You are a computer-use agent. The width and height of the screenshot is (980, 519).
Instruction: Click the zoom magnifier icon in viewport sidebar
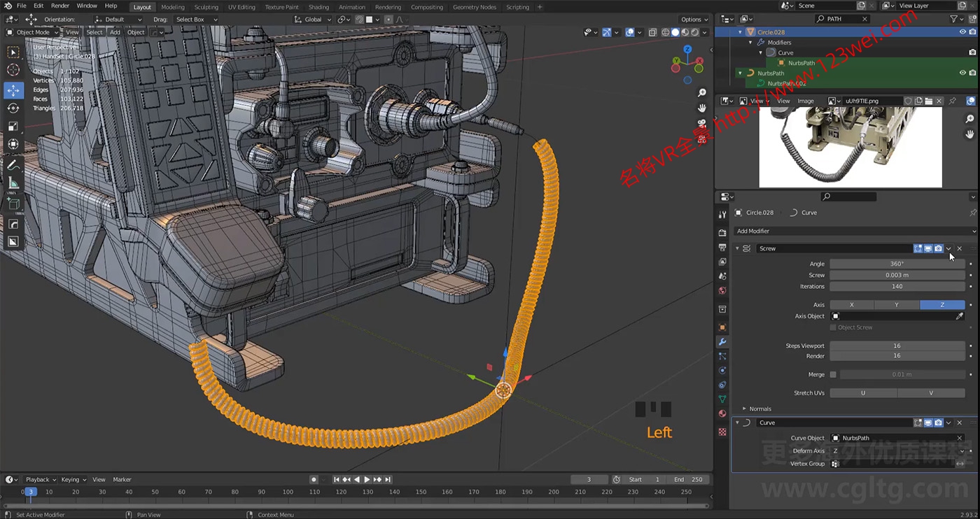(x=702, y=92)
